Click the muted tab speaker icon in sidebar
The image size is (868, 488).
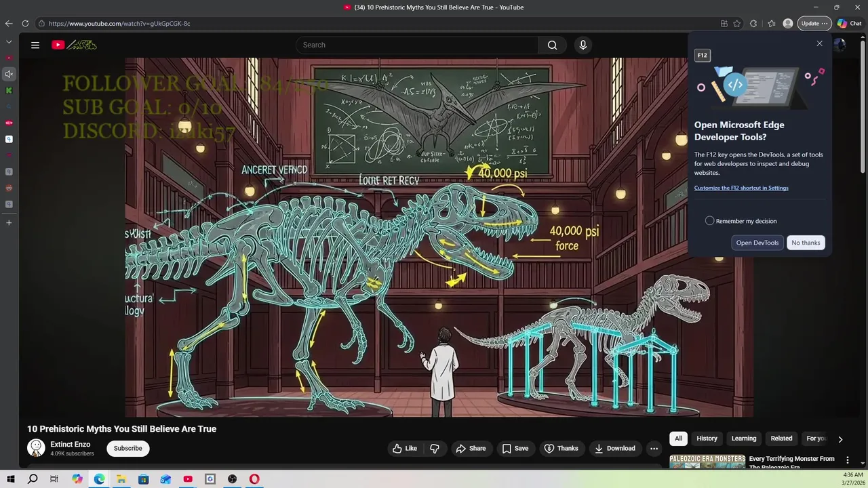9,74
